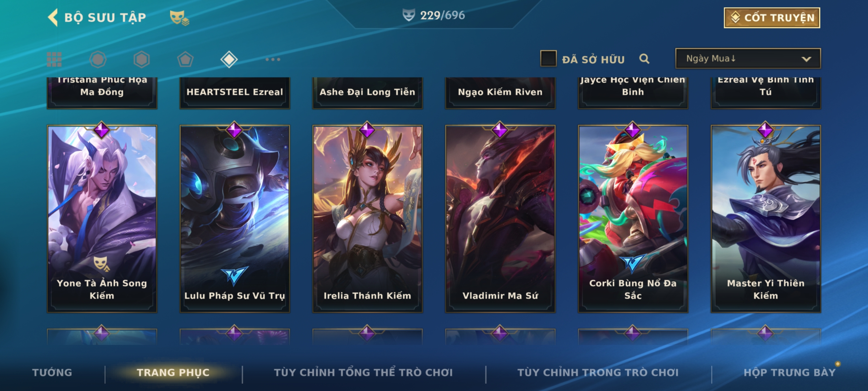
Task: Open the golden mask coins icon
Action: tap(179, 18)
